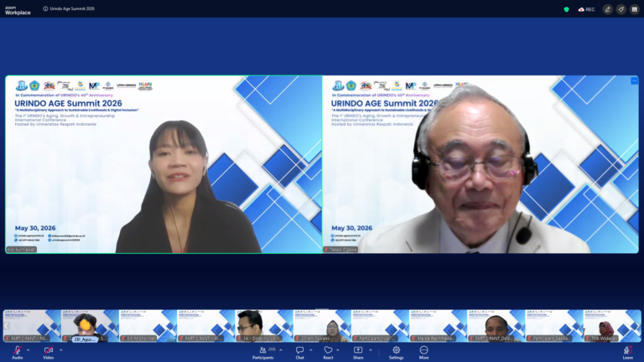Select Takao's video tile with headphones
The height and width of the screenshot is (362, 644).
pos(480,164)
